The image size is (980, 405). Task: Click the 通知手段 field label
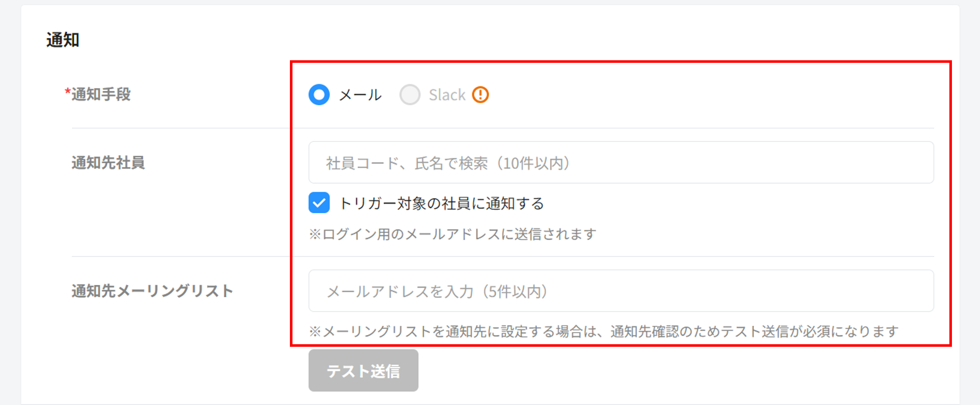(101, 94)
